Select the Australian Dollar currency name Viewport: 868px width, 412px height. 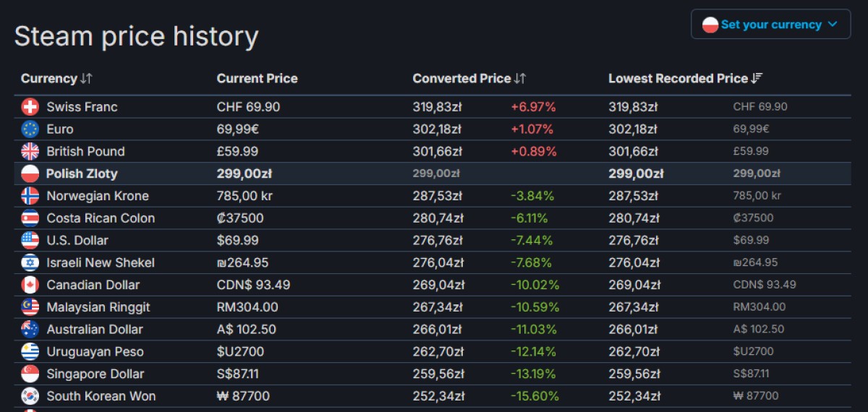coord(95,330)
